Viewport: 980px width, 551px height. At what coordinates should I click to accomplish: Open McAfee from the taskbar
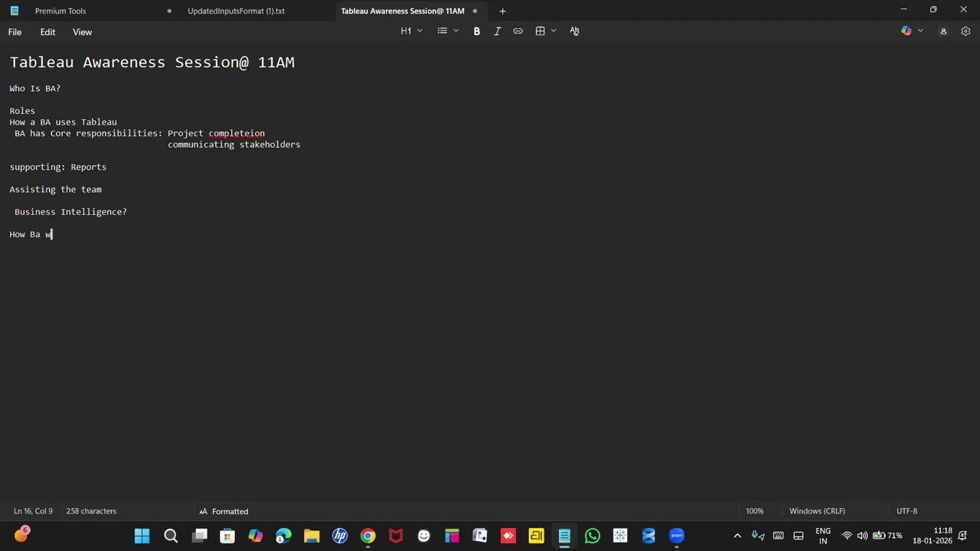[x=396, y=536]
